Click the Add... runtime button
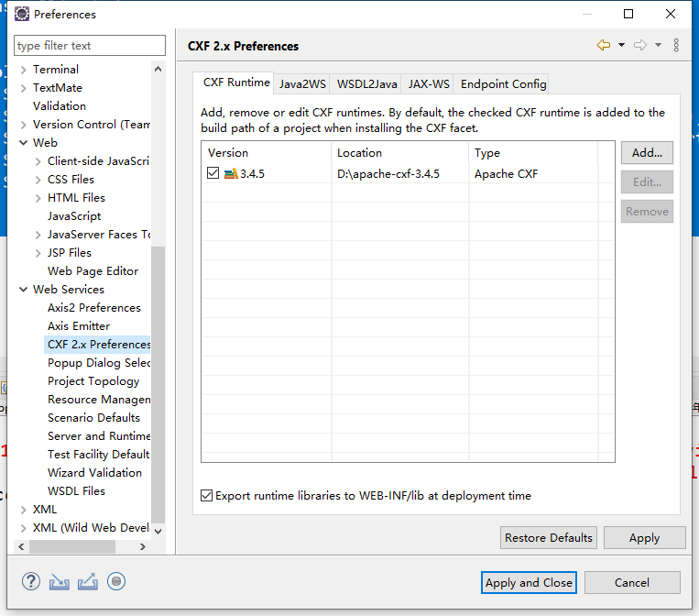 pyautogui.click(x=647, y=152)
